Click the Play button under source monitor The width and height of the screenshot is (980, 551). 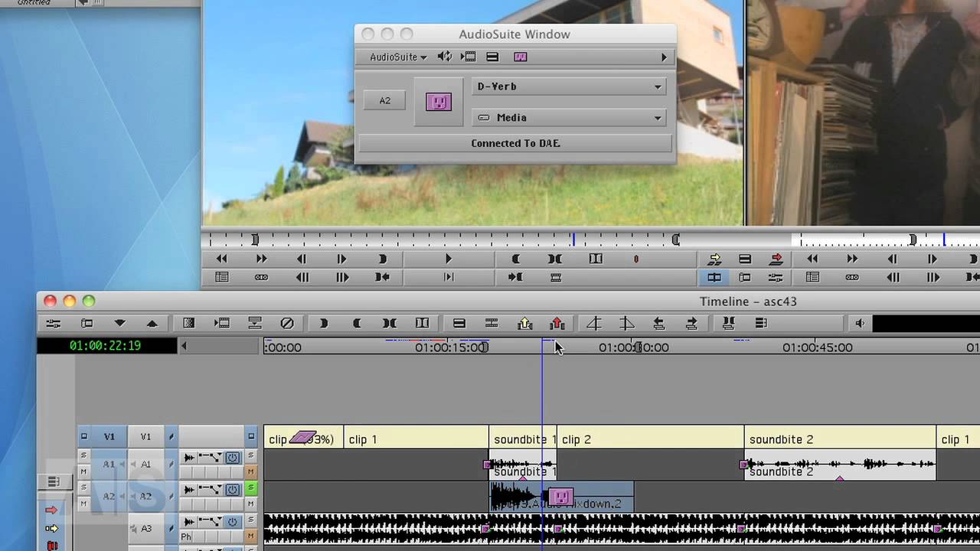[x=449, y=259]
